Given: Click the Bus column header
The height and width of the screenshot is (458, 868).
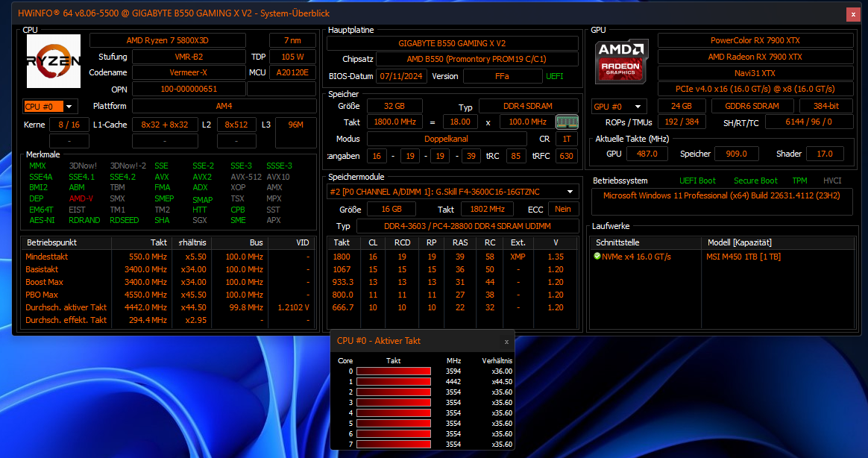Looking at the screenshot, I should point(239,242).
